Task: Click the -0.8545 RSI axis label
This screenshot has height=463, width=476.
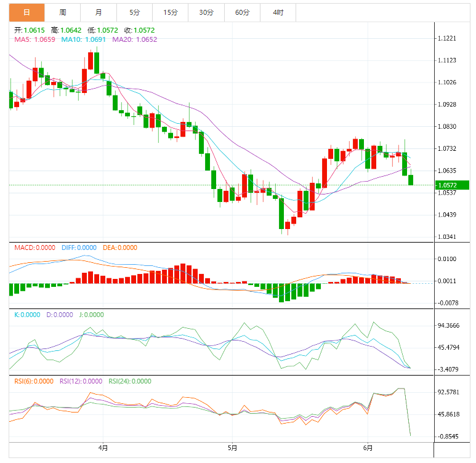Action: point(448,437)
